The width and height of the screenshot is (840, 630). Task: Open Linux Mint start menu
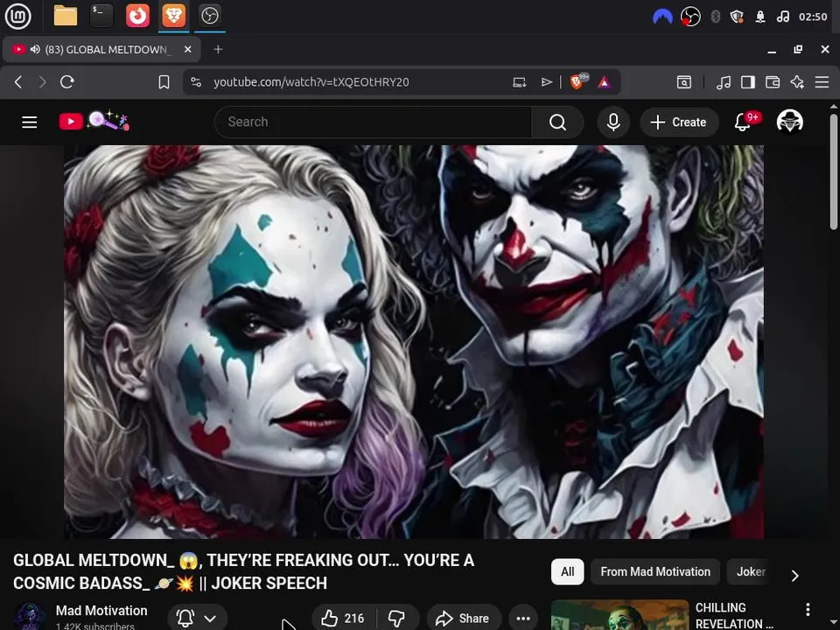click(17, 16)
